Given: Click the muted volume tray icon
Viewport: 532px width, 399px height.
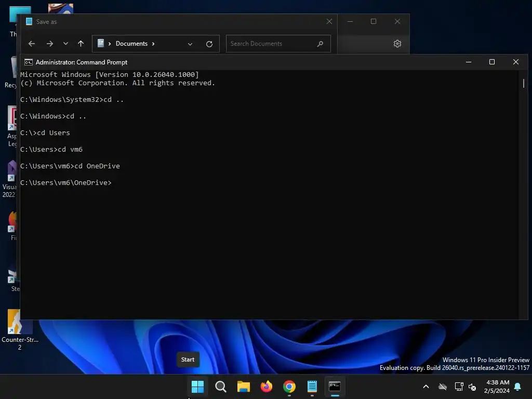Looking at the screenshot, I should 472,387.
